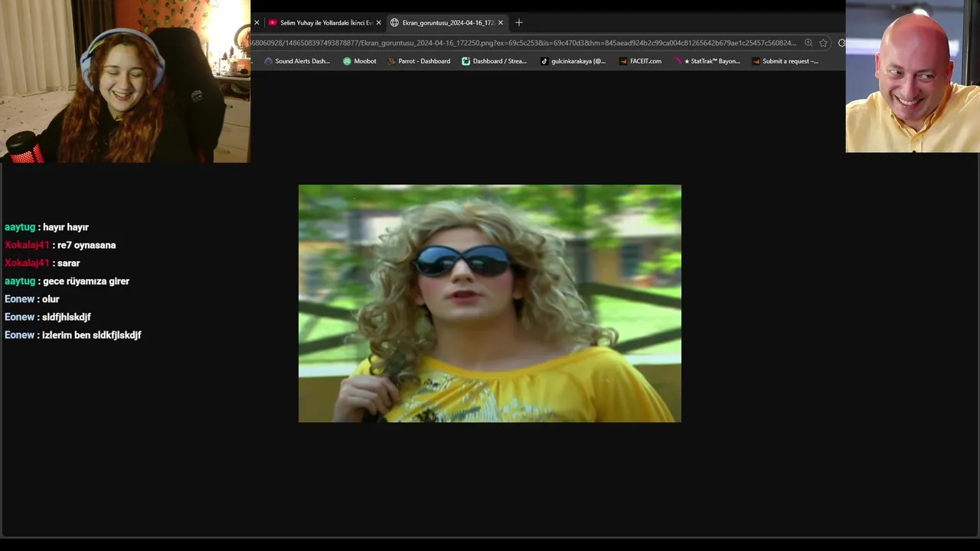Click the Parrot bookmark favicon
980x551 pixels.
392,61
